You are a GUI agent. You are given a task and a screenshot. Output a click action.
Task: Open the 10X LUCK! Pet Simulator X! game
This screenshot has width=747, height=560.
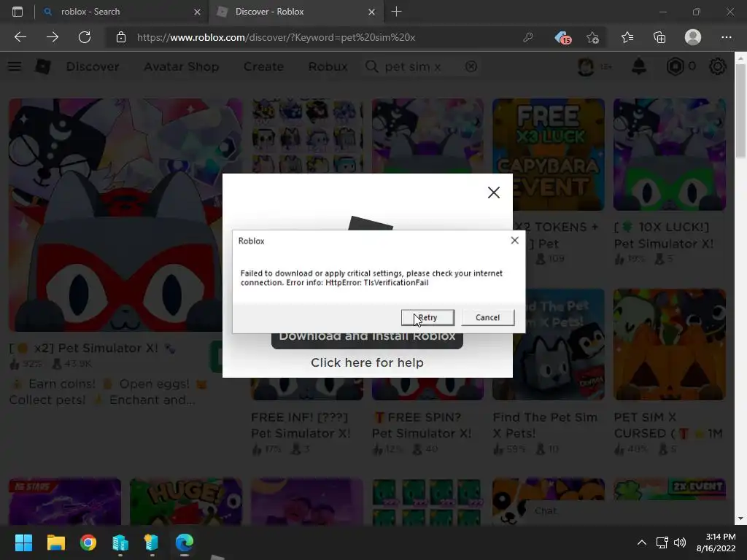670,155
